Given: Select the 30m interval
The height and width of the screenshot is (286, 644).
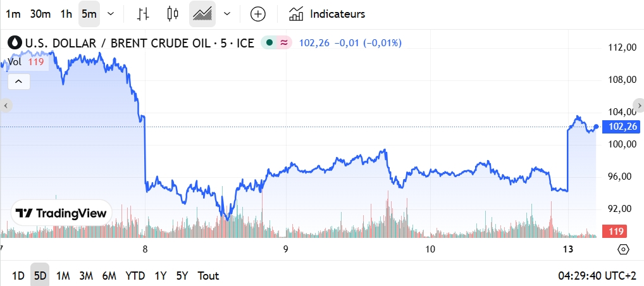Looking at the screenshot, I should coord(40,14).
